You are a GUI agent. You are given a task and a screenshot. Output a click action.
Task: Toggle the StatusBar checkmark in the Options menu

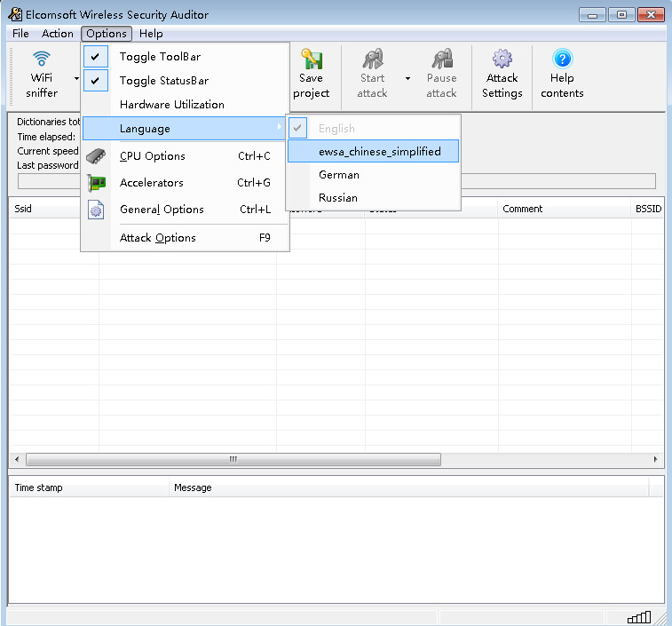[96, 81]
